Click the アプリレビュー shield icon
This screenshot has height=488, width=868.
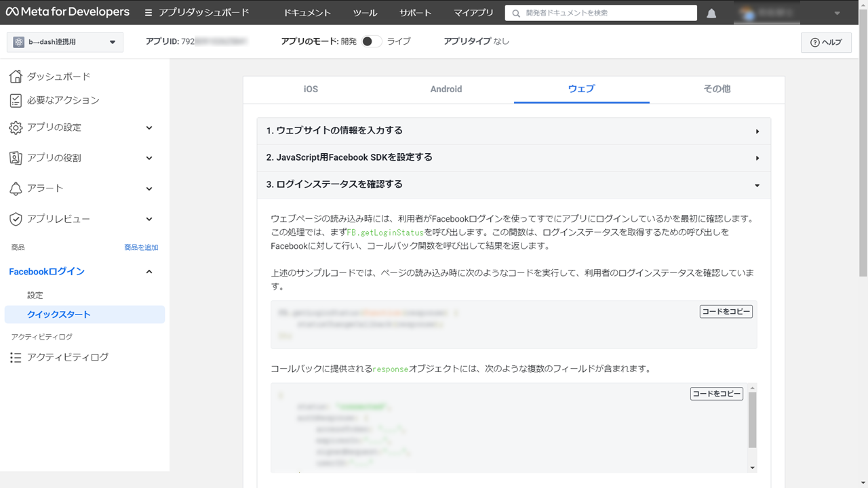tap(16, 219)
